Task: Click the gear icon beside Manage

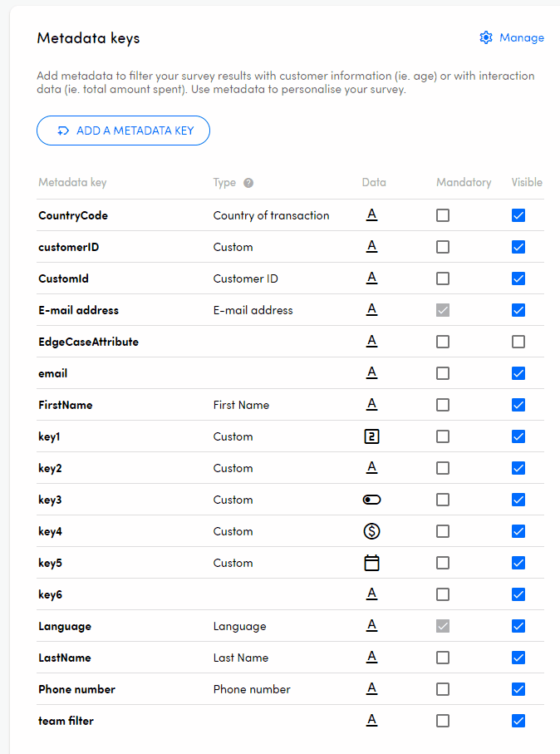Action: [x=486, y=37]
